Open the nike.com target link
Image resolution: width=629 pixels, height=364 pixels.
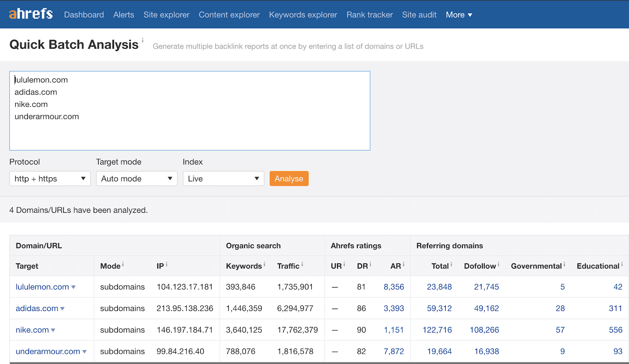[32, 330]
